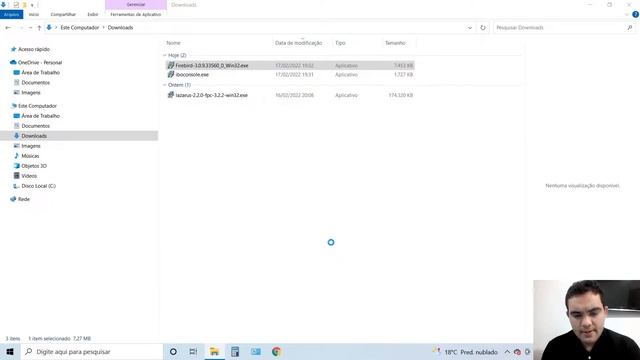The height and width of the screenshot is (360, 640).
Task: Click the taskbar search box
Action: tap(91, 352)
